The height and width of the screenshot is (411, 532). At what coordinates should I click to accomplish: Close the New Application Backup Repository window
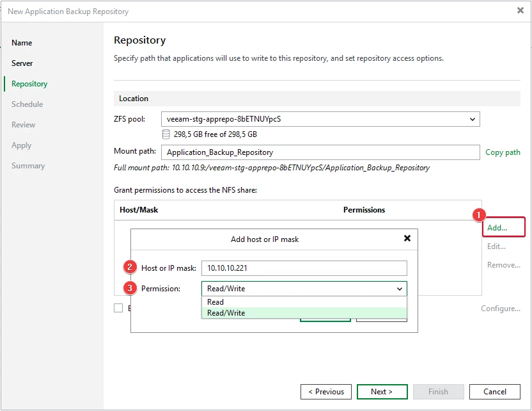520,10
